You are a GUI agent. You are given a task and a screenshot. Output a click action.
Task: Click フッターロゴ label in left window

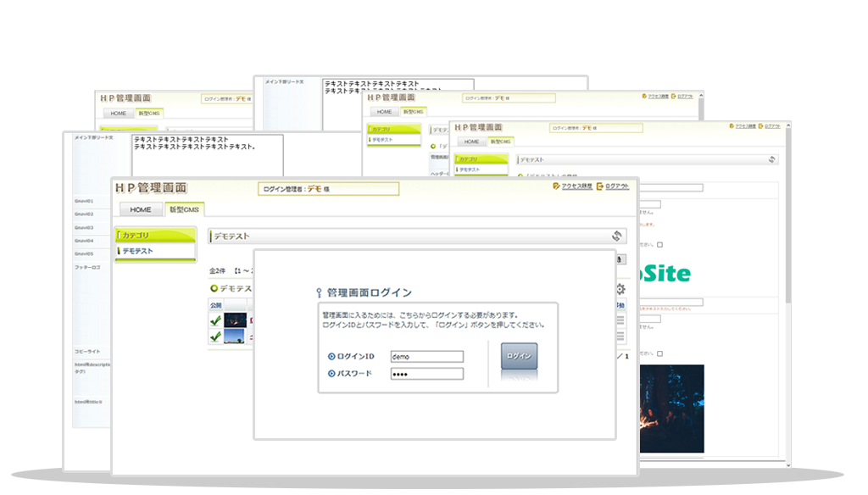87,268
